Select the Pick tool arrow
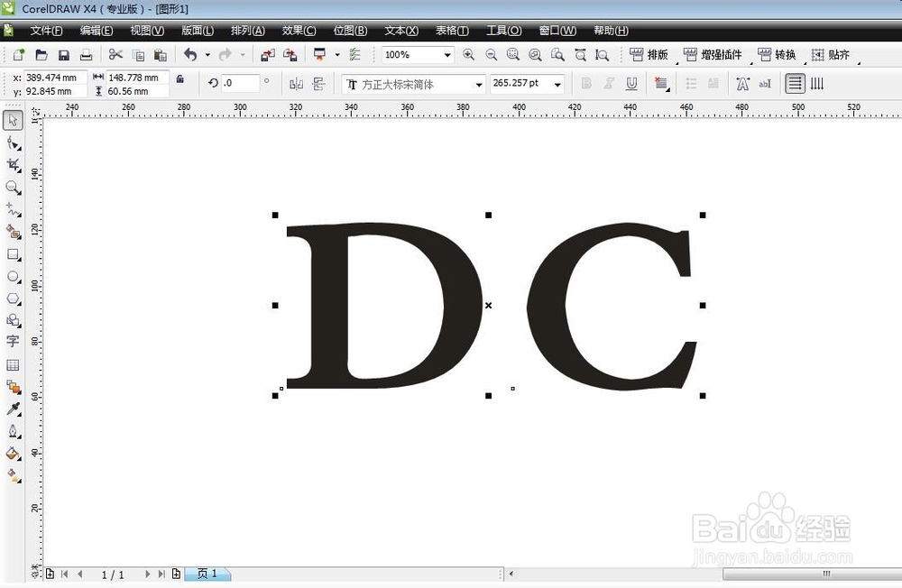Viewport: 902px width, 588px height. point(14,120)
